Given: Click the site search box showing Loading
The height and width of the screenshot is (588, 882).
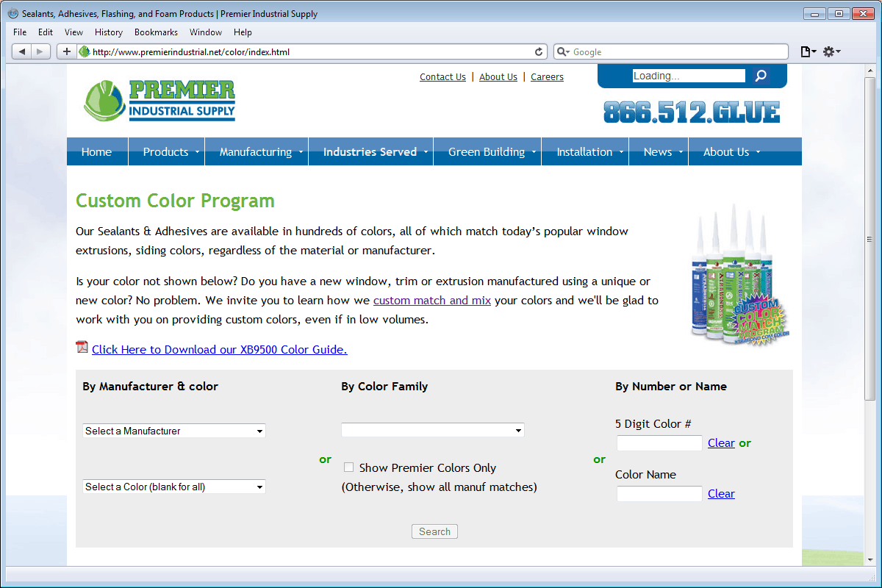Looking at the screenshot, I should pyautogui.click(x=689, y=76).
